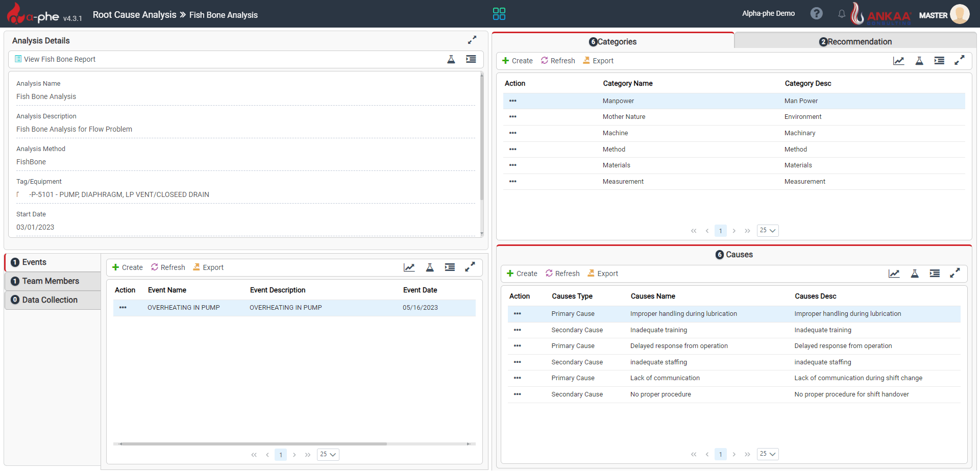Click the flask icon in Analysis Details toolbar
The width and height of the screenshot is (980, 471).
coord(451,59)
